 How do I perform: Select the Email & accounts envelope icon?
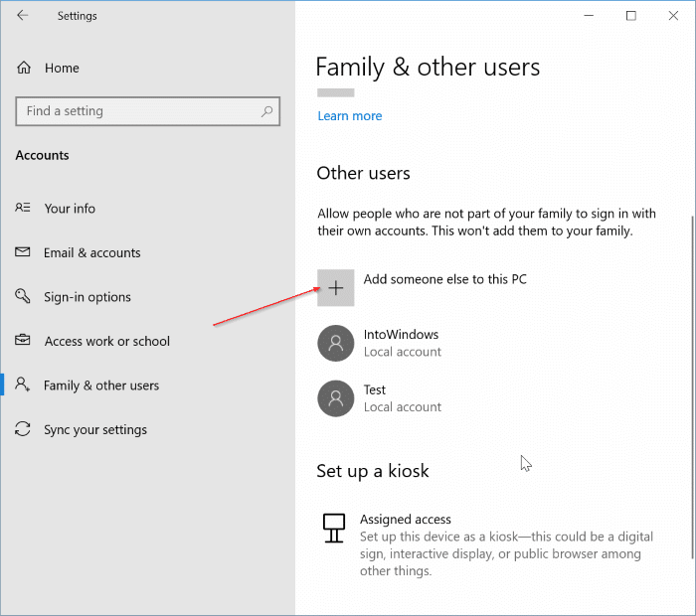point(23,252)
